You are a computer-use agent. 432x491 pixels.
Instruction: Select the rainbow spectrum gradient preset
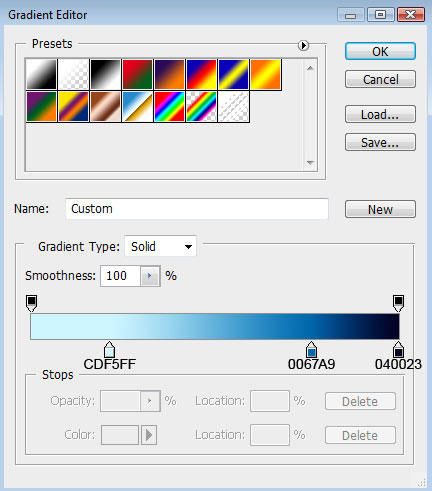[x=169, y=107]
